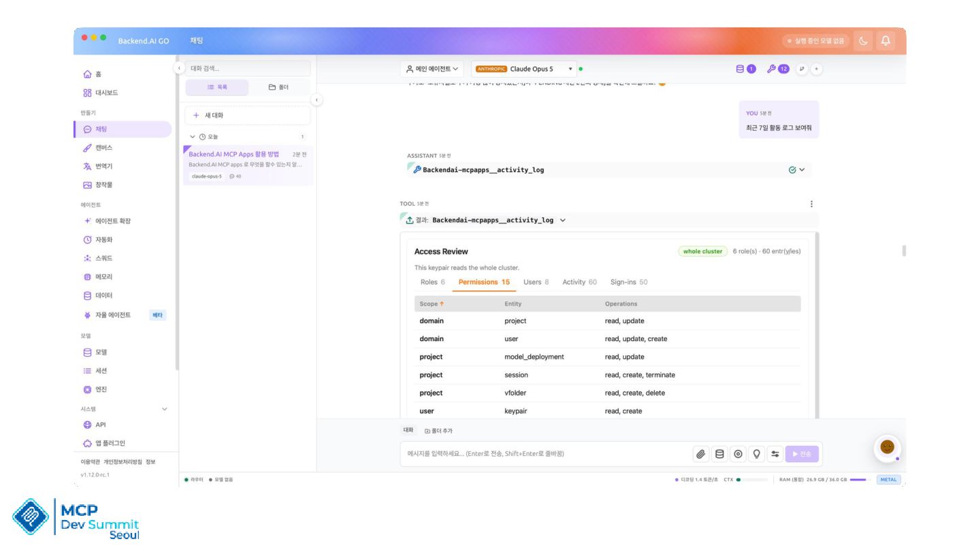Switch to the Permissions tab

pos(484,282)
